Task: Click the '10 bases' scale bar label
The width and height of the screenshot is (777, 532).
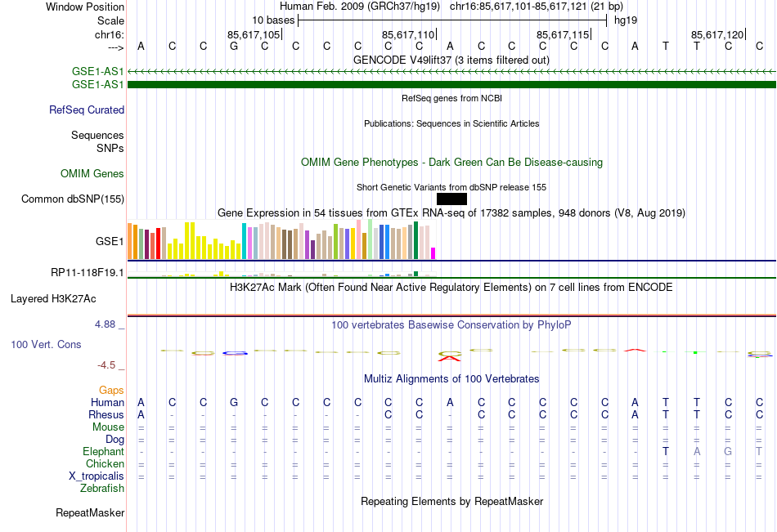Action: (273, 20)
